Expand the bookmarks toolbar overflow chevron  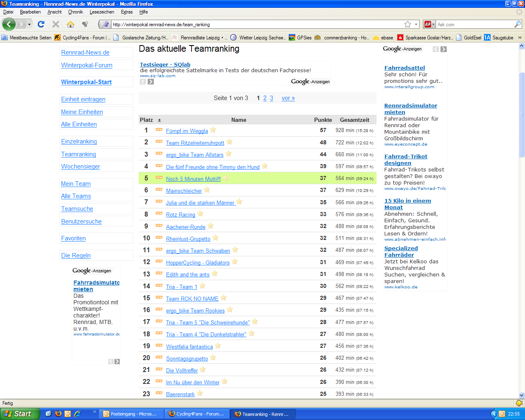click(x=520, y=37)
